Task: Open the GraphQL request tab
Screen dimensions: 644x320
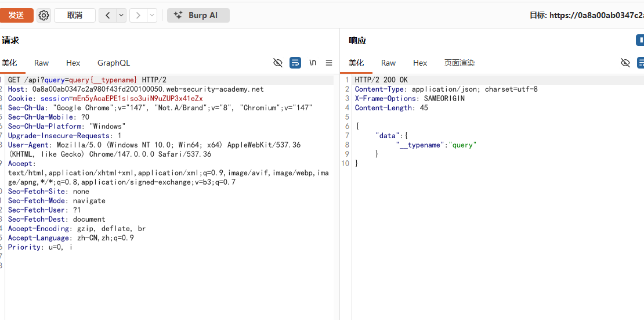Action: pyautogui.click(x=114, y=63)
